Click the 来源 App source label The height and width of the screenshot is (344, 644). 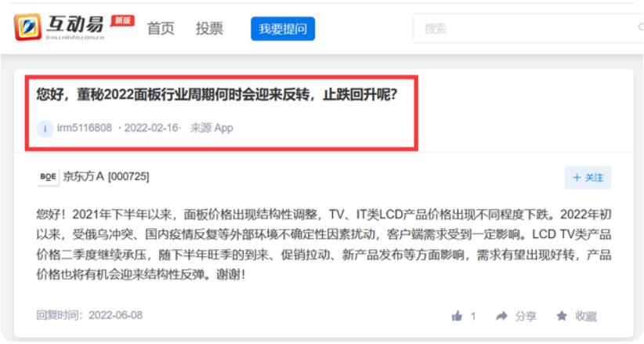212,128
